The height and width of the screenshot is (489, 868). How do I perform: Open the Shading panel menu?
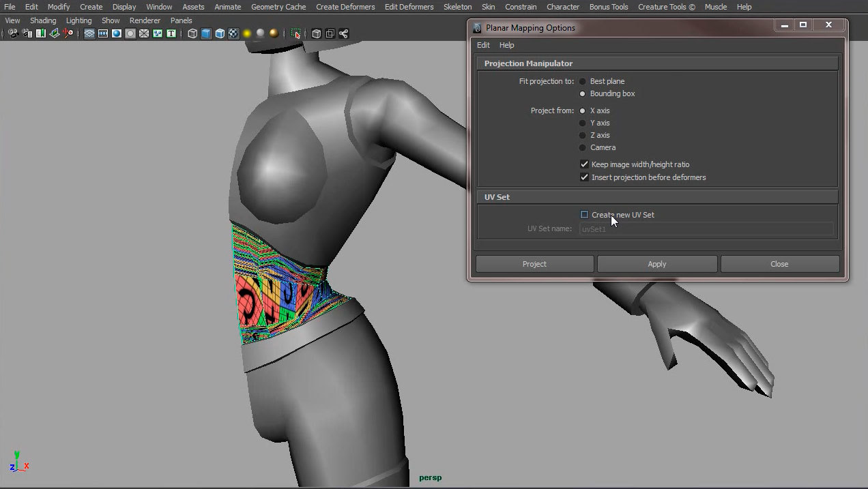(43, 20)
